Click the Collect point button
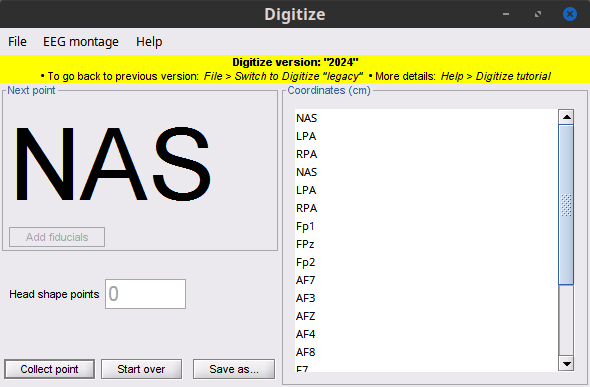Screen dimensions: 590x387 [x=49, y=369]
